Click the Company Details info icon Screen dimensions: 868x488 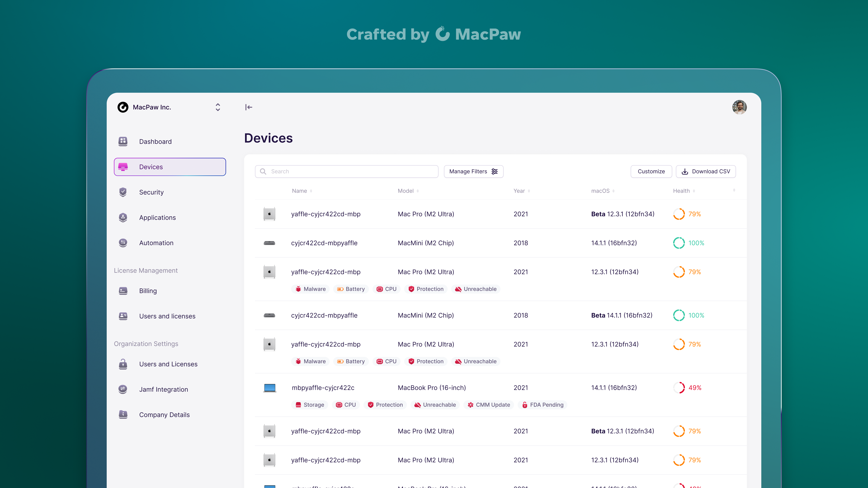pyautogui.click(x=123, y=415)
